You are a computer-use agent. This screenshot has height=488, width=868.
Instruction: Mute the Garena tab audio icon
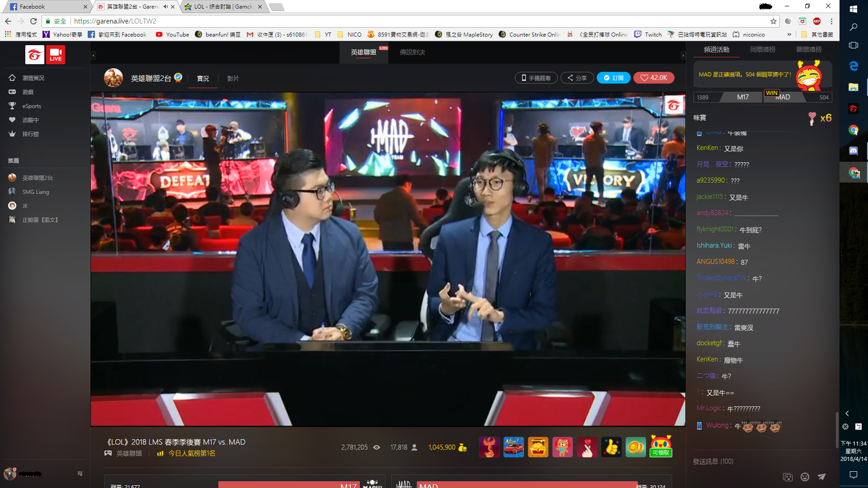[x=165, y=7]
